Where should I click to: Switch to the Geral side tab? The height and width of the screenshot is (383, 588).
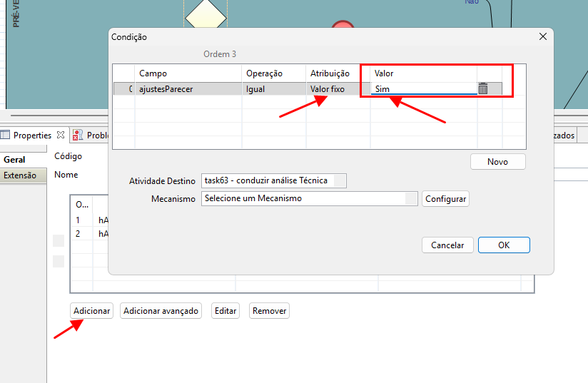pos(15,160)
